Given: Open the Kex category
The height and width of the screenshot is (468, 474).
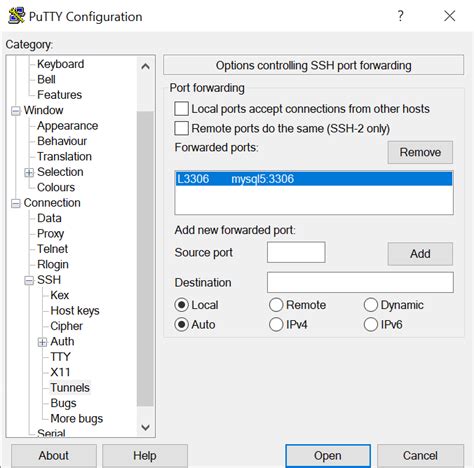Looking at the screenshot, I should (59, 295).
